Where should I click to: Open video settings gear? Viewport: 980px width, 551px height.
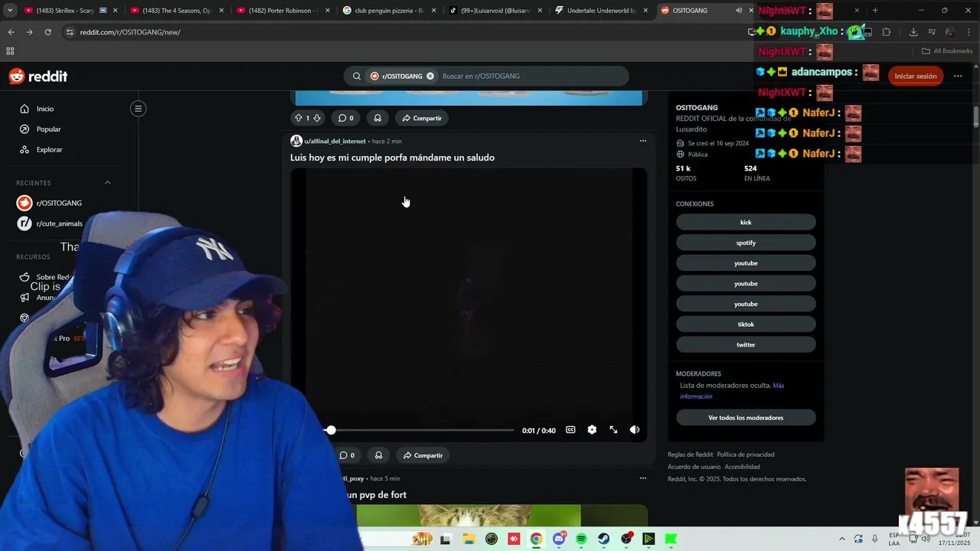592,430
